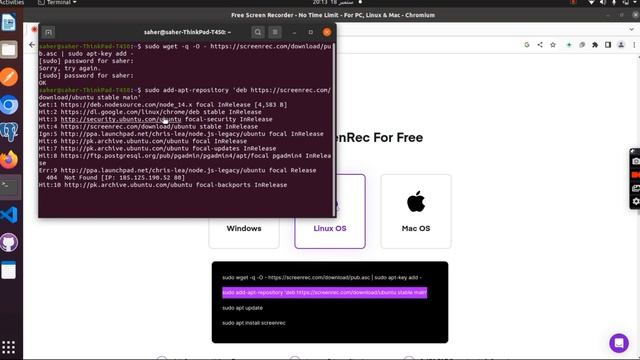Open the Terminal app menu in top bar
The width and height of the screenshot is (640, 360).
[57, 2]
